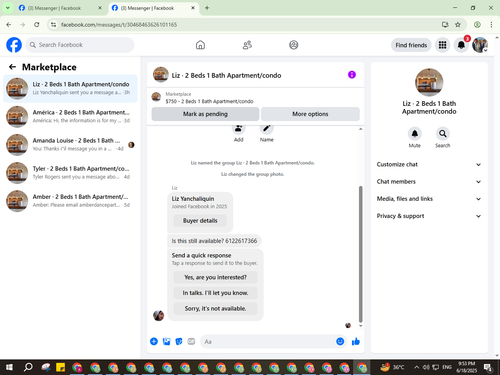Image resolution: width=500 pixels, height=375 pixels.
Task: Bookmark this page with the star icon
Action: click(x=458, y=25)
